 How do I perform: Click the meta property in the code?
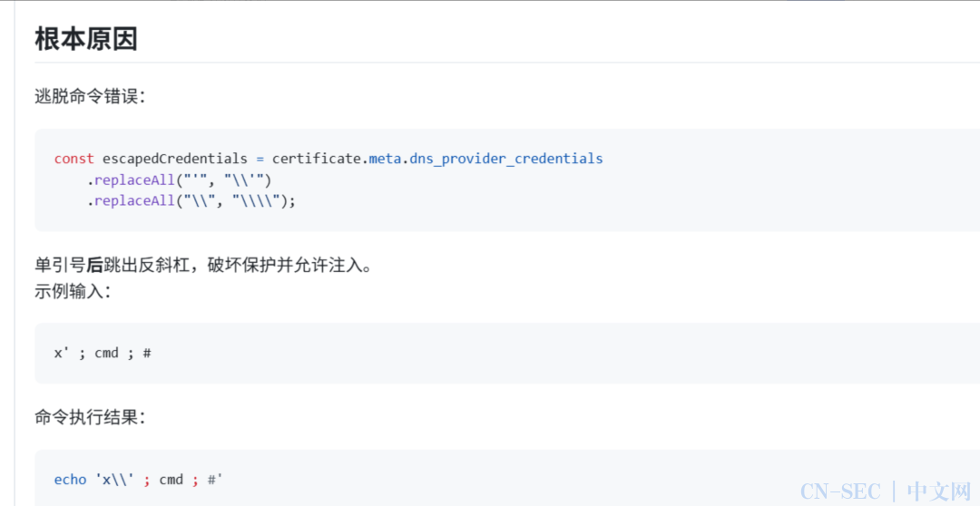386,159
